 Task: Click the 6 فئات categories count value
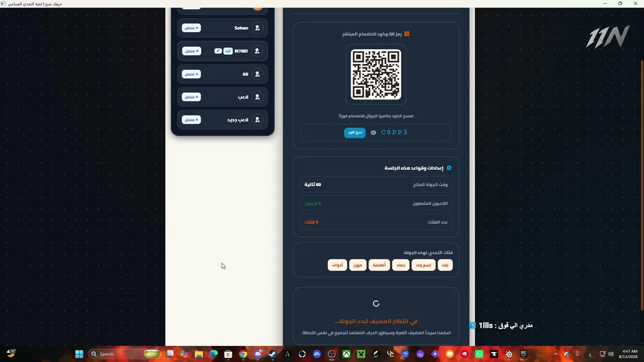(311, 222)
